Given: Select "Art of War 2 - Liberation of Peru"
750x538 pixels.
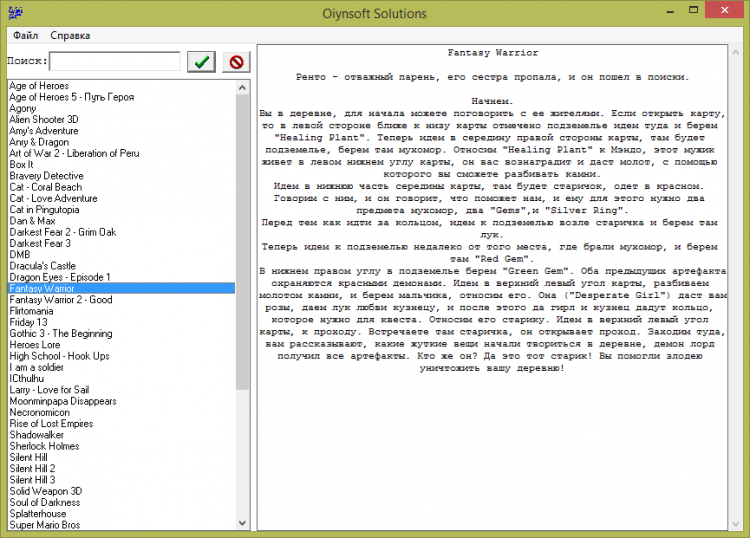Looking at the screenshot, I should point(121,153).
